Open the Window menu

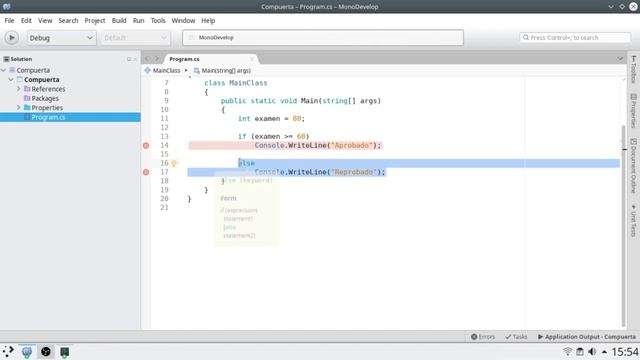[183, 20]
